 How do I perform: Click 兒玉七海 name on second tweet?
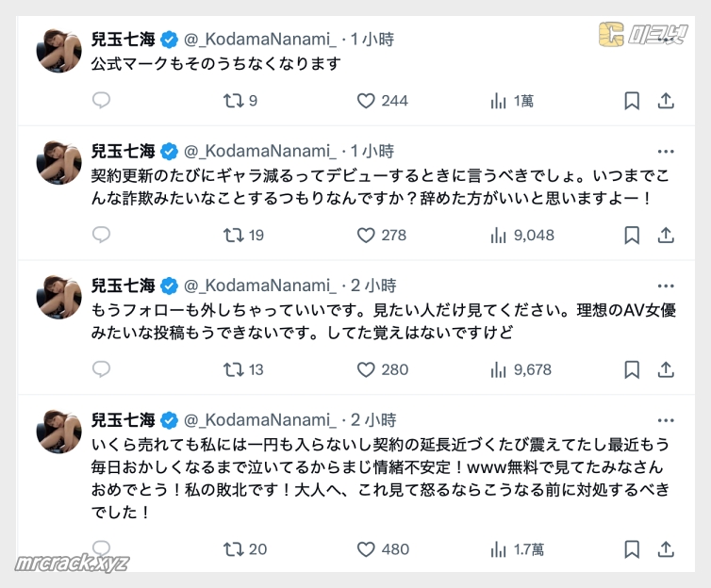click(123, 151)
